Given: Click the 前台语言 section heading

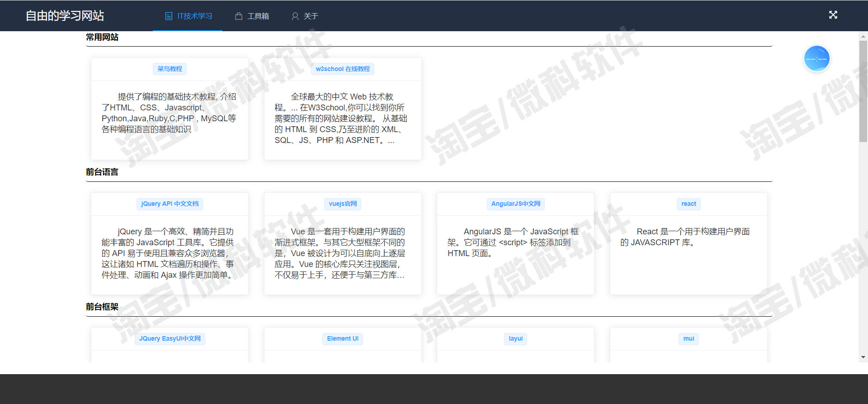Looking at the screenshot, I should tap(102, 172).
